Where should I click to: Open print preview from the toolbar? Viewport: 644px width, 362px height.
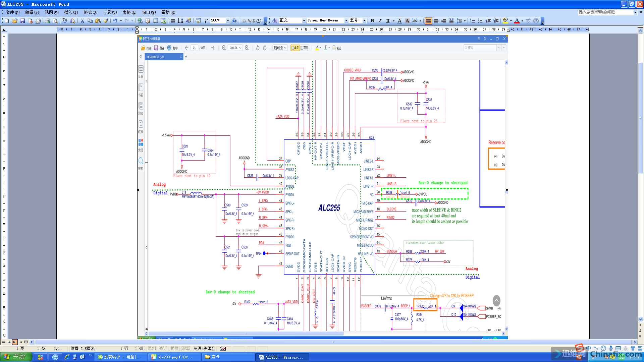(55, 21)
